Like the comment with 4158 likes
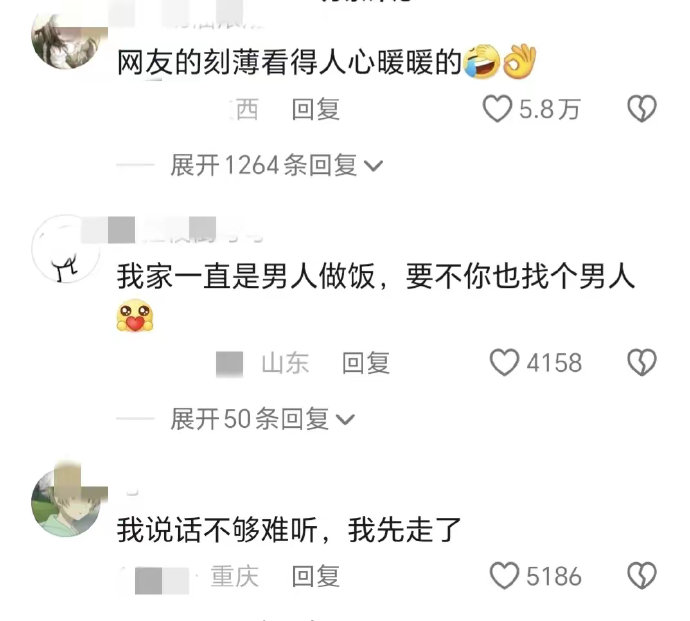Image resolution: width=690 pixels, height=621 pixels. [504, 363]
